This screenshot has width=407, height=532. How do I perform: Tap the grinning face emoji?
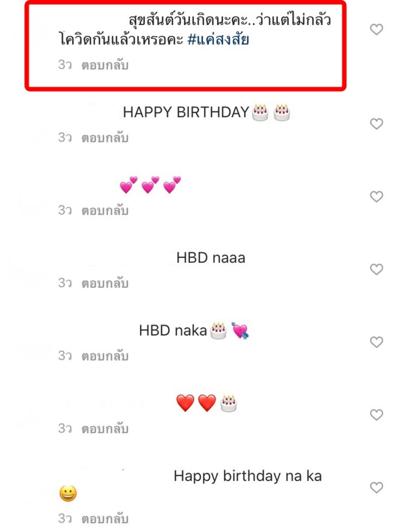[68, 493]
